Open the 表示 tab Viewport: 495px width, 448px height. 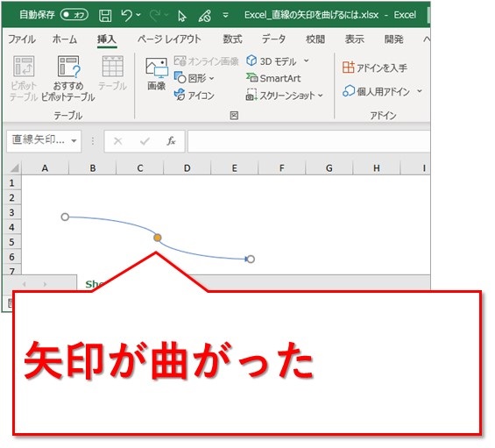coord(355,39)
